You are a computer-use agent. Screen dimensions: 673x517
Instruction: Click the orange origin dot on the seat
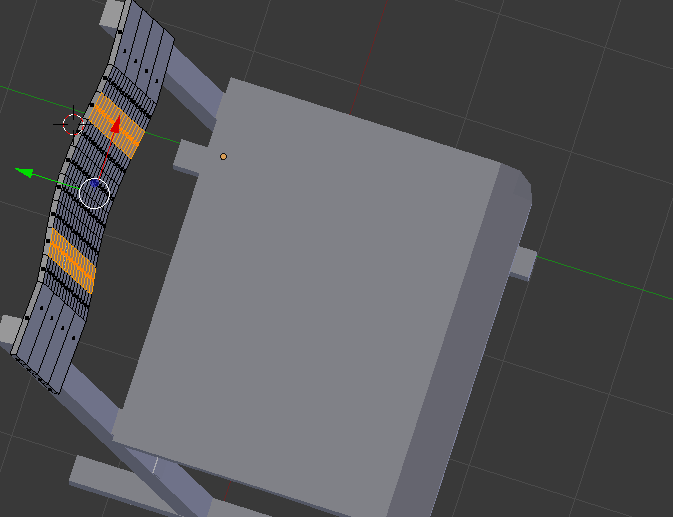[223, 157]
